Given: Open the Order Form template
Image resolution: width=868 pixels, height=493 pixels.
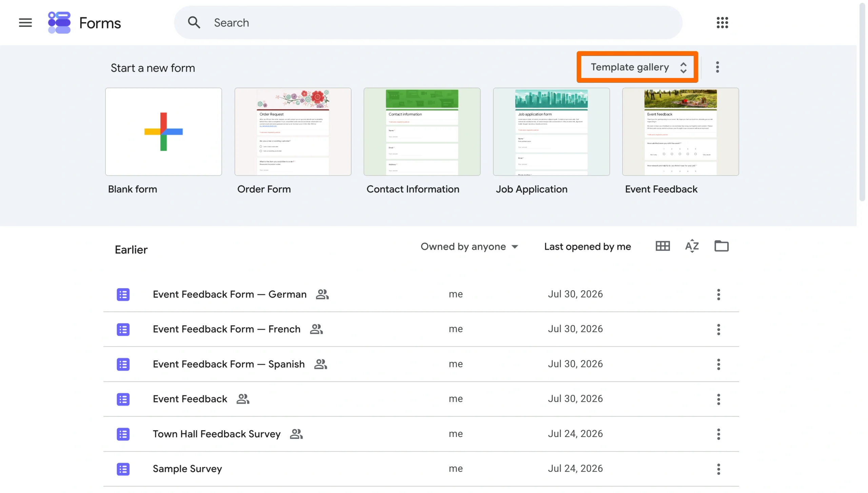Looking at the screenshot, I should 293,132.
